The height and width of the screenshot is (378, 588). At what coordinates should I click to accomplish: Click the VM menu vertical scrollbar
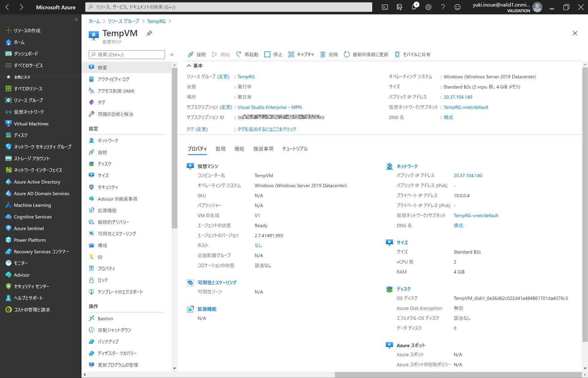(175, 148)
